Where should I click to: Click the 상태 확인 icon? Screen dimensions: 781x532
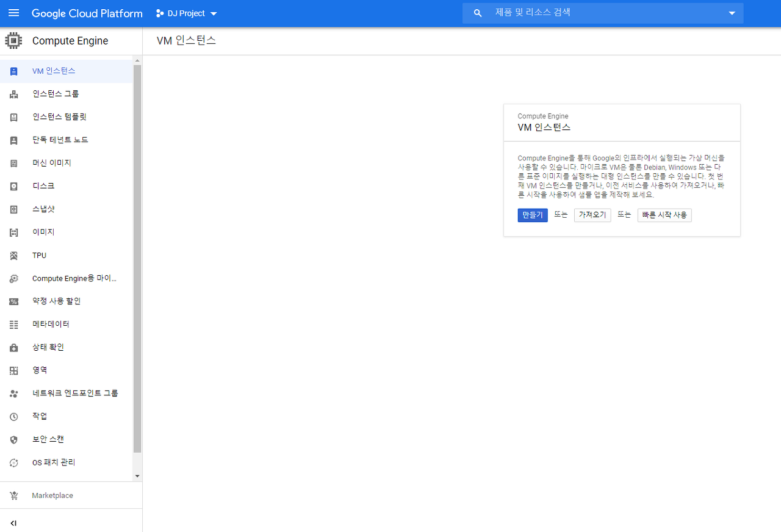point(14,348)
